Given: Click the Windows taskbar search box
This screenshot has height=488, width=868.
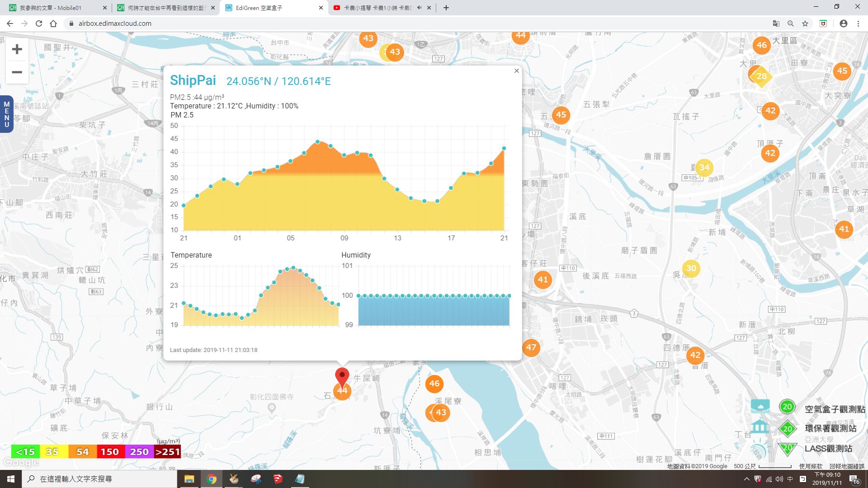Looking at the screenshot, I should (99, 479).
